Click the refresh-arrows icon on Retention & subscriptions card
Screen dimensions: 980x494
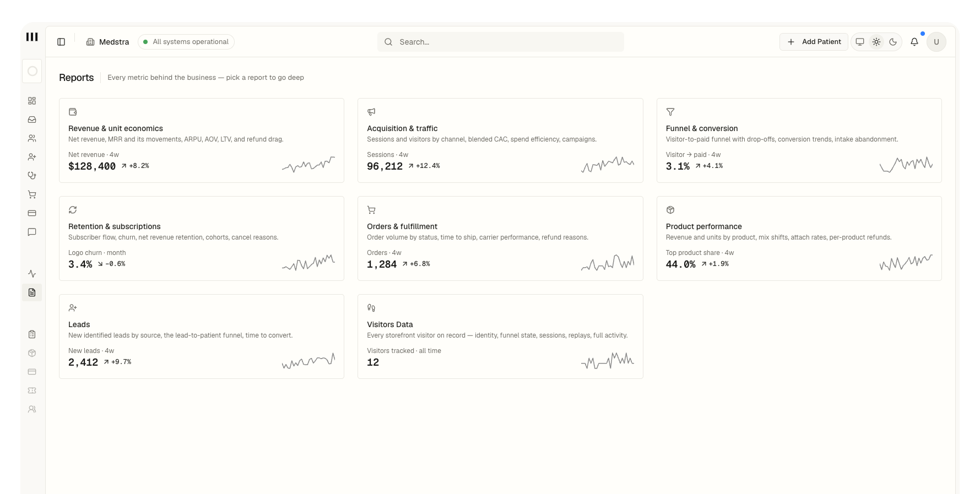point(73,210)
